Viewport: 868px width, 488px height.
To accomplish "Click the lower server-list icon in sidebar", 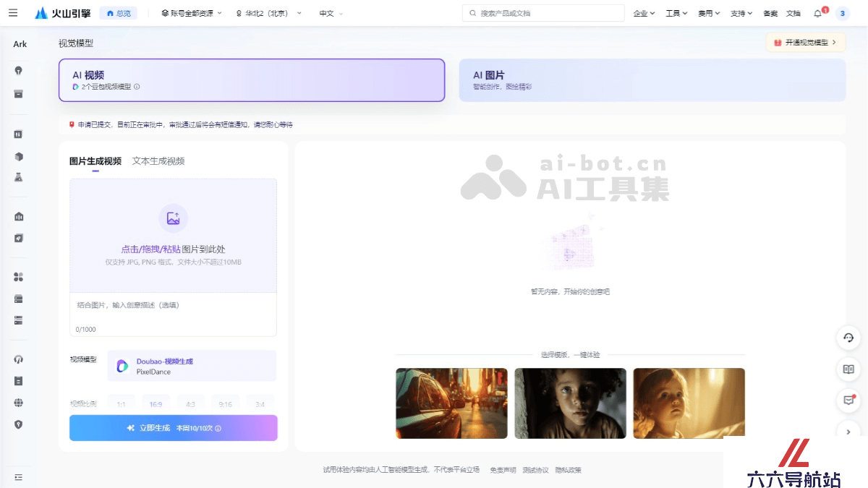I will [19, 320].
